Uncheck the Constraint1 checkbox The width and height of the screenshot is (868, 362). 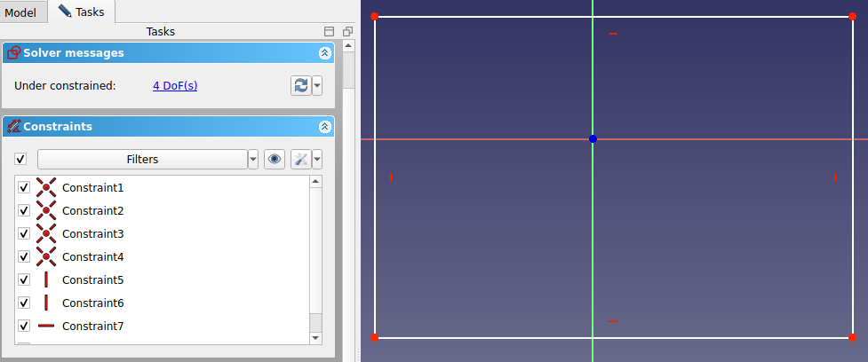(24, 187)
